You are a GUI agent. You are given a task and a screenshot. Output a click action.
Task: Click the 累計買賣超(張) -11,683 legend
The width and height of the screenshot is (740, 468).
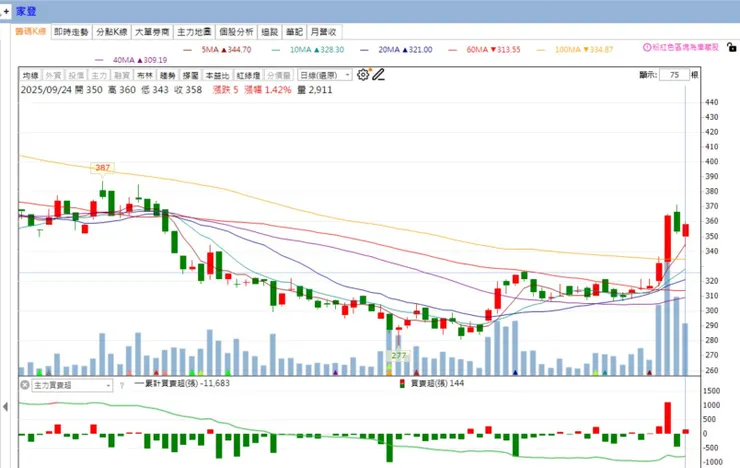pyautogui.click(x=182, y=383)
